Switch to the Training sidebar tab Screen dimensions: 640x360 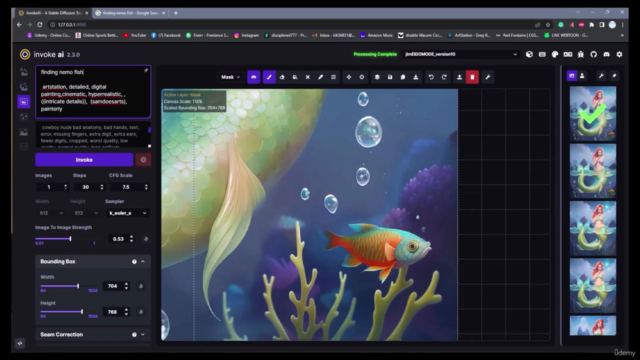pyautogui.click(x=24, y=147)
